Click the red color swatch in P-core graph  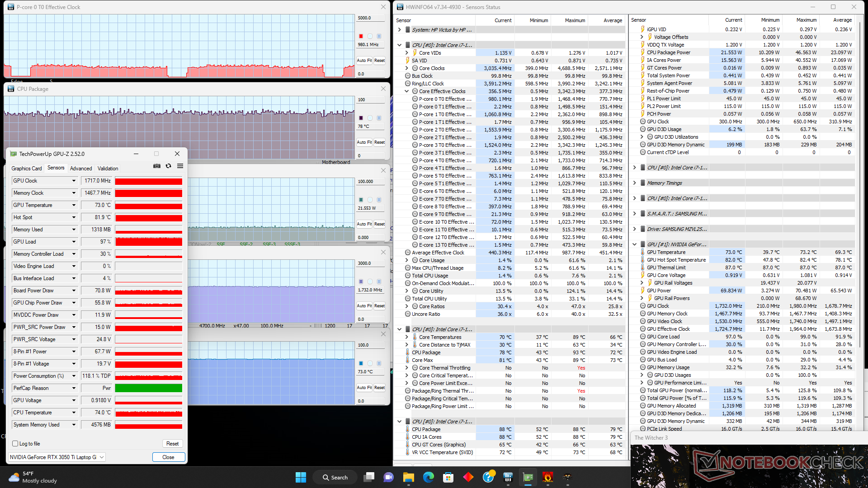pos(361,36)
